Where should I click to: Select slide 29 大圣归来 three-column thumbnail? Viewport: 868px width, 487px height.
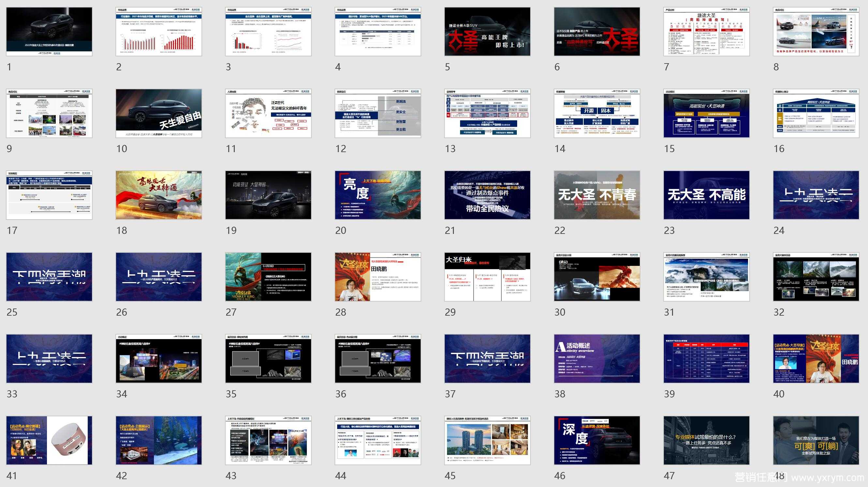[487, 277]
